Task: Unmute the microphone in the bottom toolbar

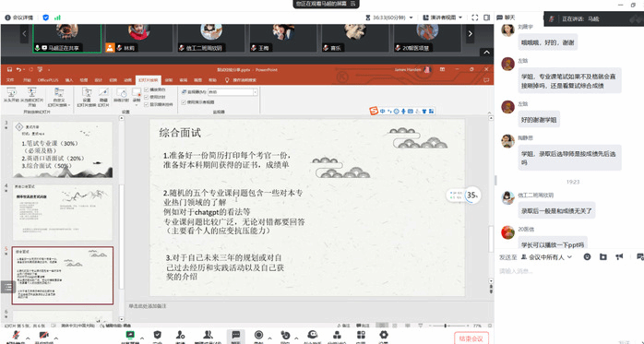Action: (x=17, y=335)
